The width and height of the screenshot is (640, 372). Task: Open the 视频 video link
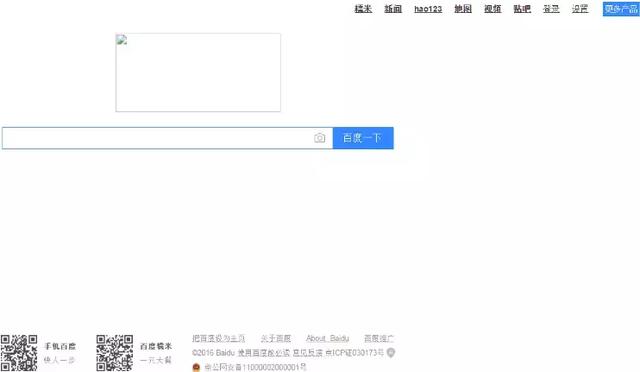(492, 9)
